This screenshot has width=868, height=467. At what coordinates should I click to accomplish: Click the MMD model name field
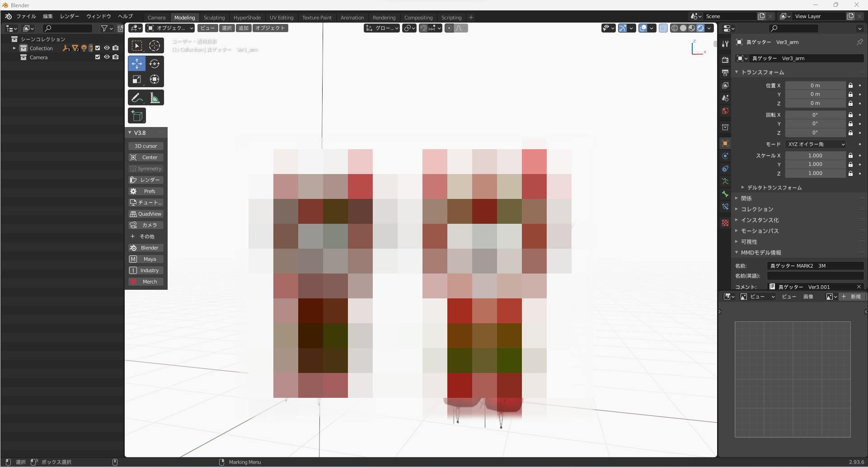coord(815,266)
